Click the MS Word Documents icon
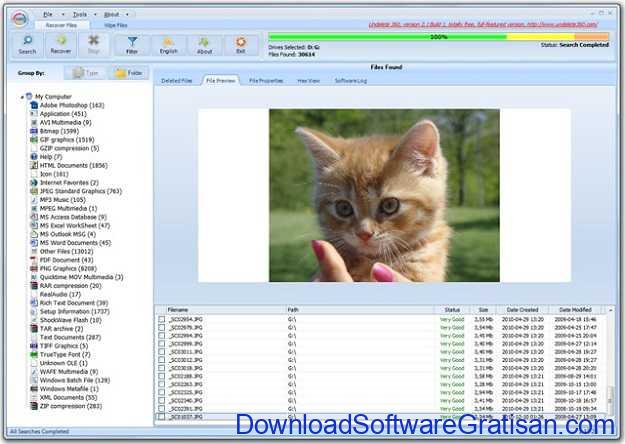625x444 pixels. point(34,243)
